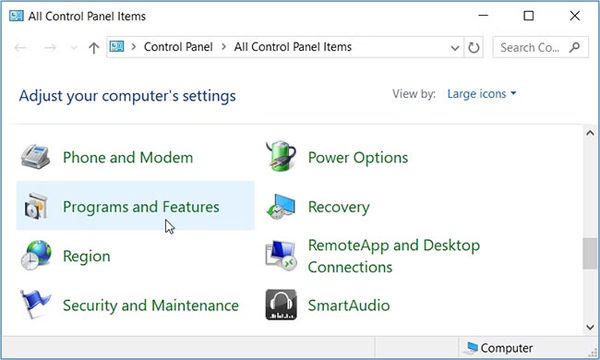The image size is (600, 360).
Task: Click the scrollbar down arrow
Action: point(590,327)
